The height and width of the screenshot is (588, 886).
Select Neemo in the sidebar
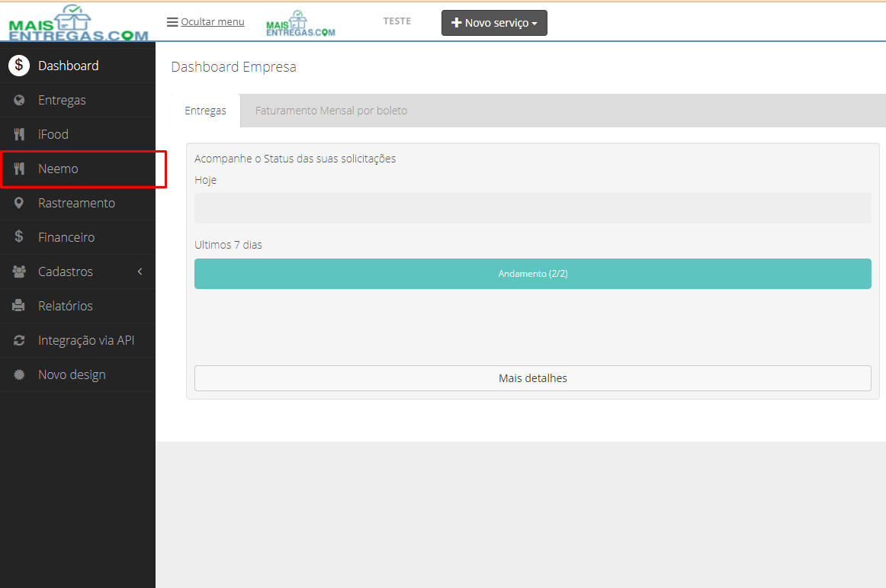[78, 169]
